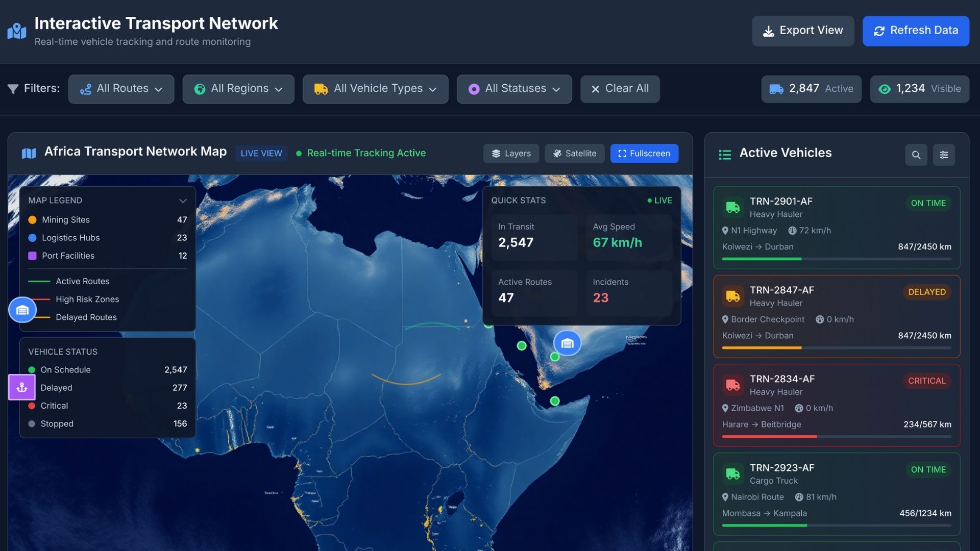The height and width of the screenshot is (551, 980).
Task: Click the warehouse hub marker on left edge
Action: click(x=22, y=310)
